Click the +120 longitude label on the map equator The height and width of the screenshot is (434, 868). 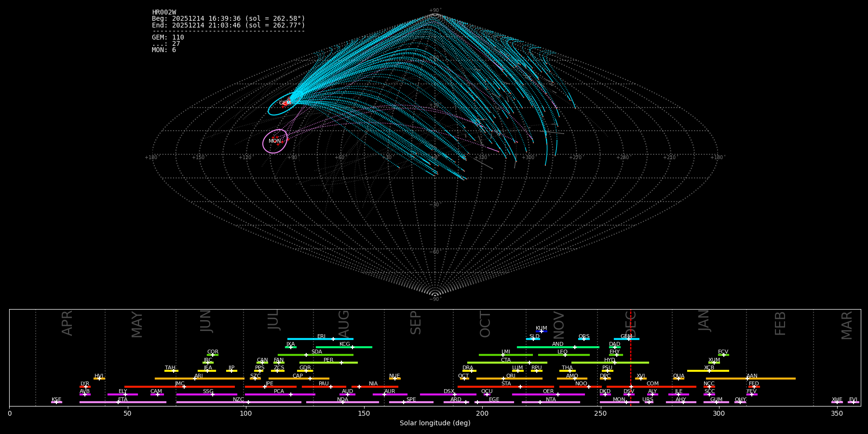coord(245,158)
